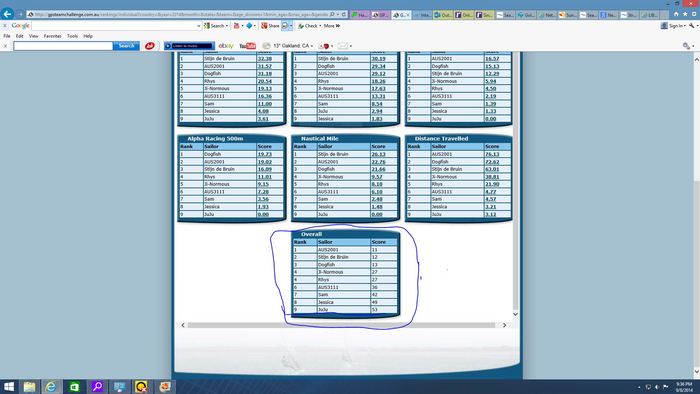Viewport: 700px width, 394px height.
Task: Open Stijn de Bruin's 26.13 Nautical Mile score
Action: click(378, 154)
